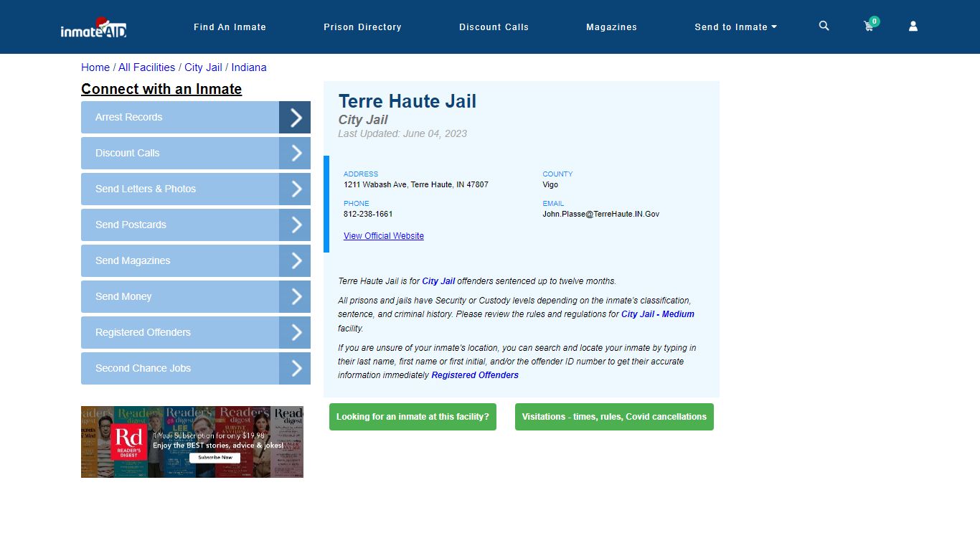Navigate to Indiana via breadcrumb
Screen dimensions: 980x551
[249, 67]
